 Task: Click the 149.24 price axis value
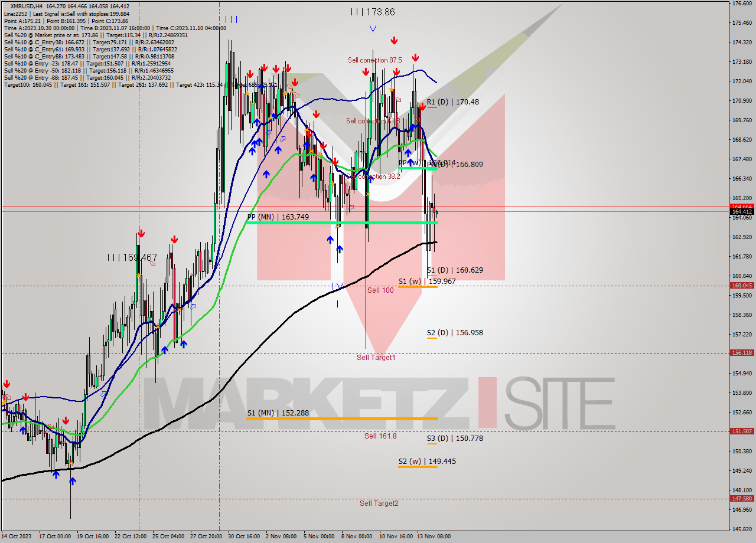pos(742,471)
